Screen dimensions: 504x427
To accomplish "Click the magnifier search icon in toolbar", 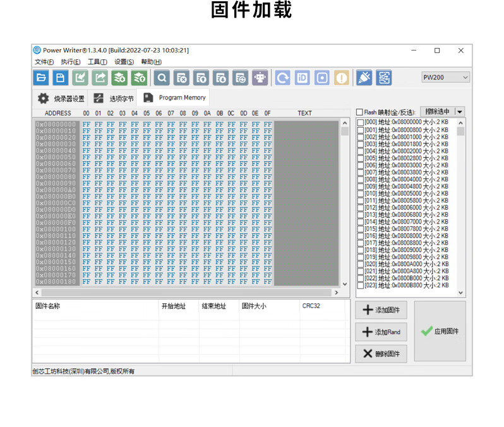I will [x=162, y=78].
